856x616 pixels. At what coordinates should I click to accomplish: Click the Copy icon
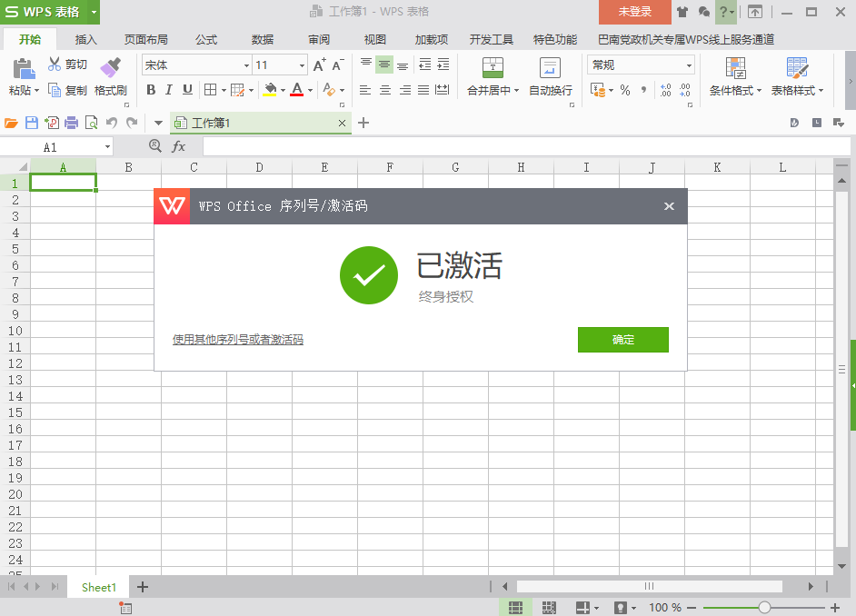point(54,90)
